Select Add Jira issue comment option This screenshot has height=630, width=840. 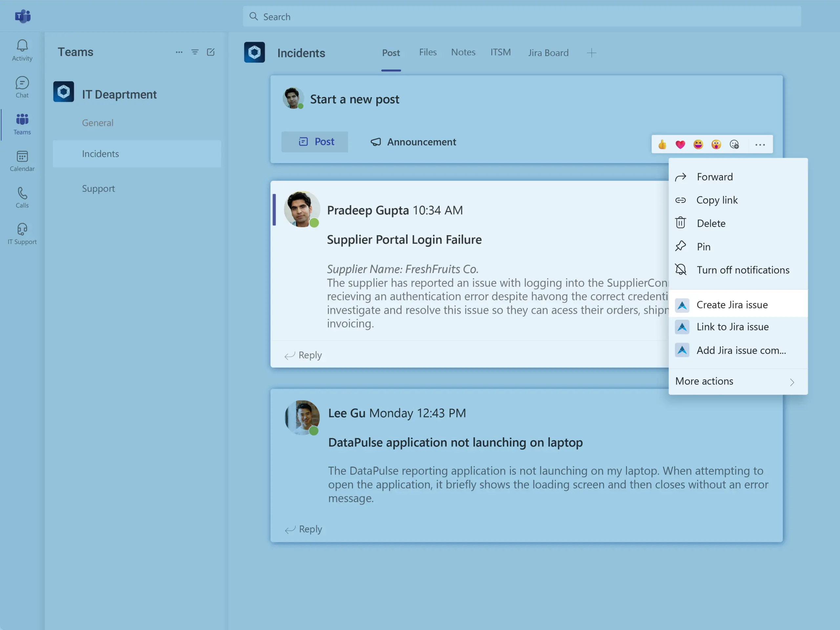tap(738, 350)
